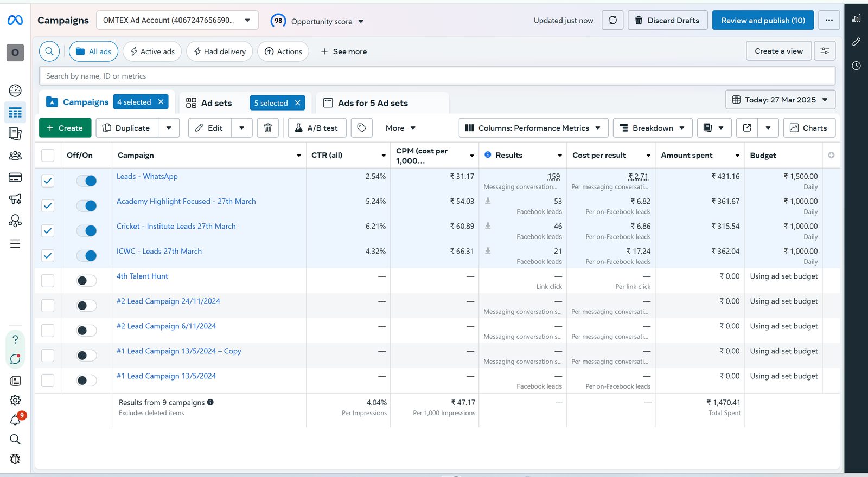Open view settings sliders icon
The width and height of the screenshot is (868, 477).
coord(825,51)
